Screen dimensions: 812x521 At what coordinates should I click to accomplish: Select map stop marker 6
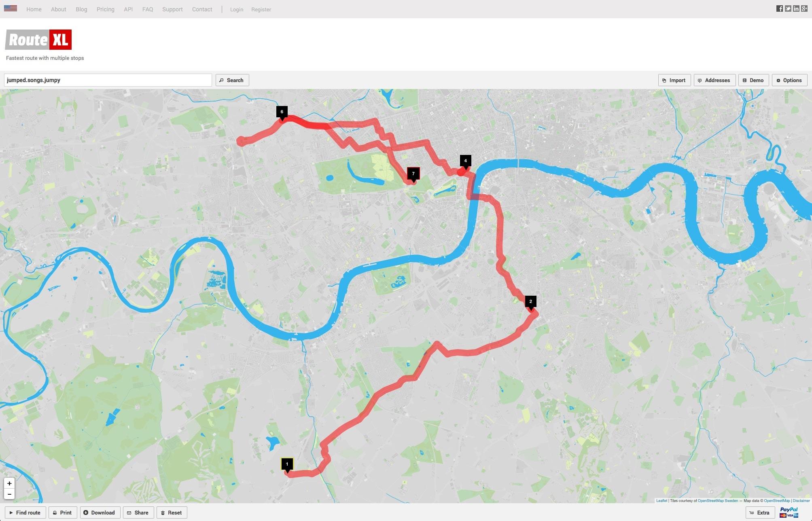point(282,112)
